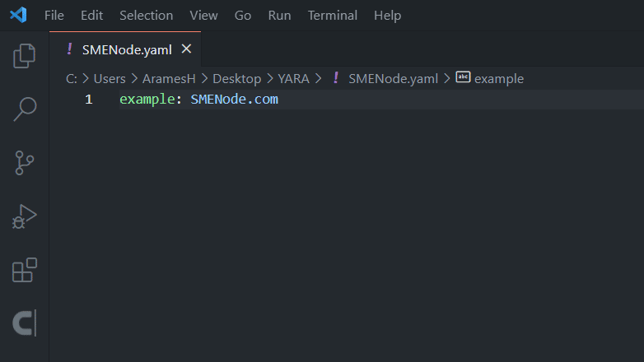Open the Extensions view
This screenshot has height=362, width=644.
pos(25,270)
